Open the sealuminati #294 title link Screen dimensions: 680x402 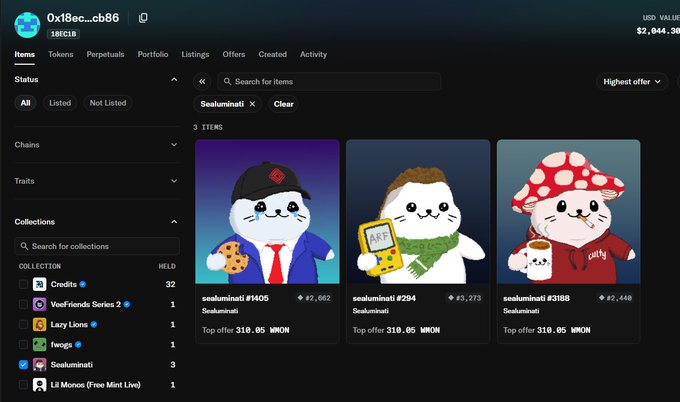384,298
